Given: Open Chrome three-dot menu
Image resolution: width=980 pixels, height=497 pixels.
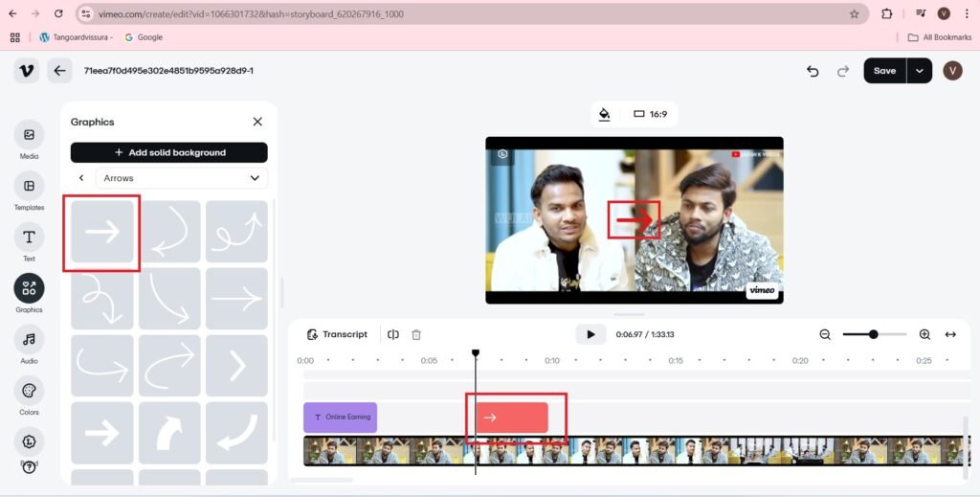Looking at the screenshot, I should coord(967,13).
